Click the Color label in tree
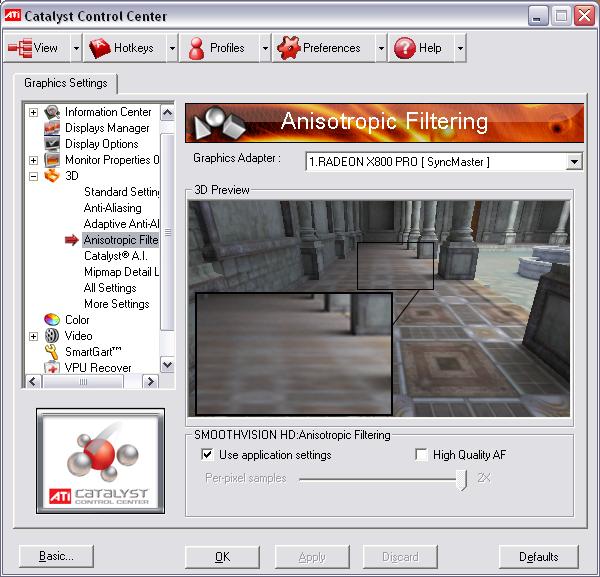The height and width of the screenshot is (577, 600). click(77, 320)
